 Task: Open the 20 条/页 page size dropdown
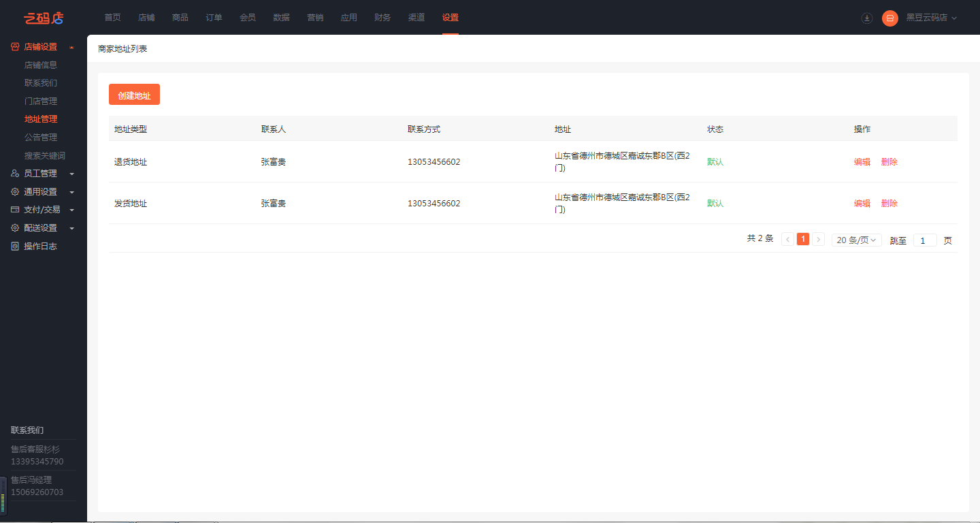[856, 240]
